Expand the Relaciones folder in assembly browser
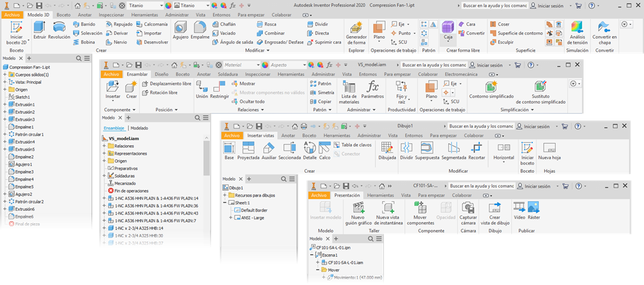 click(104, 146)
